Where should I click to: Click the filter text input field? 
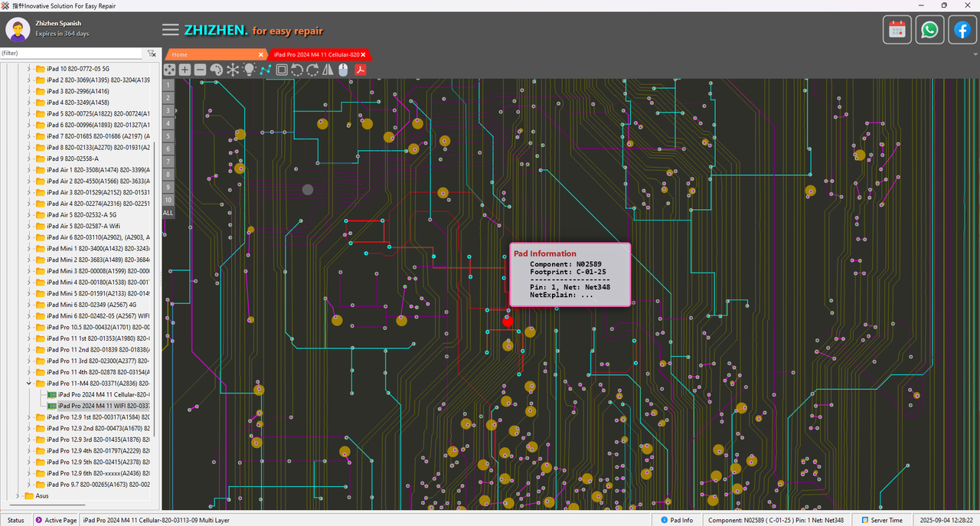[x=71, y=54]
